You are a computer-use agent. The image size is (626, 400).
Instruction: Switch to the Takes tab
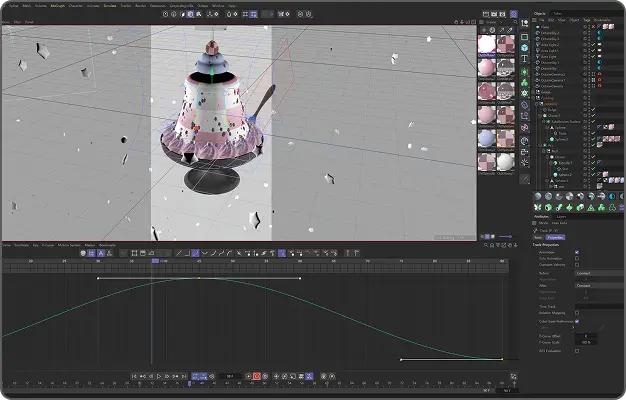click(557, 13)
